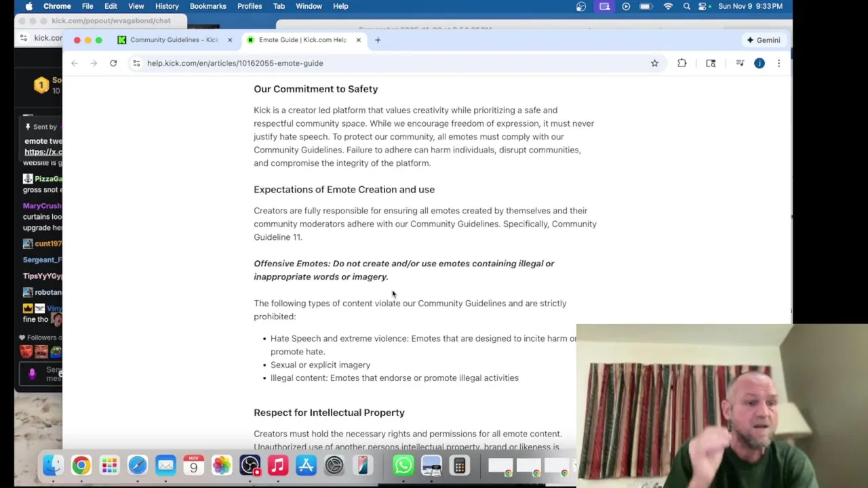This screenshot has height=488, width=868.
Task: Open System Settings from the Dock
Action: point(334,465)
